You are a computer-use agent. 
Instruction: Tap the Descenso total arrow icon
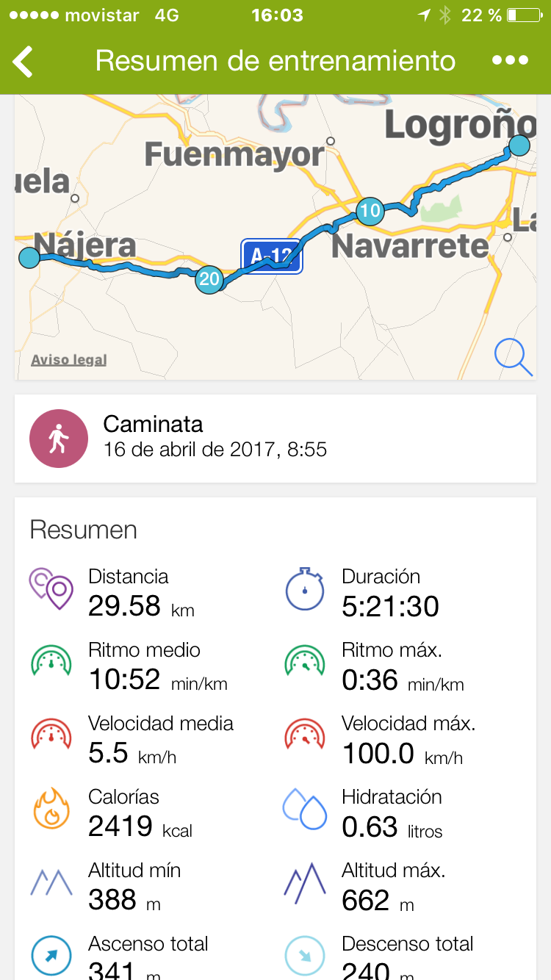tap(305, 955)
